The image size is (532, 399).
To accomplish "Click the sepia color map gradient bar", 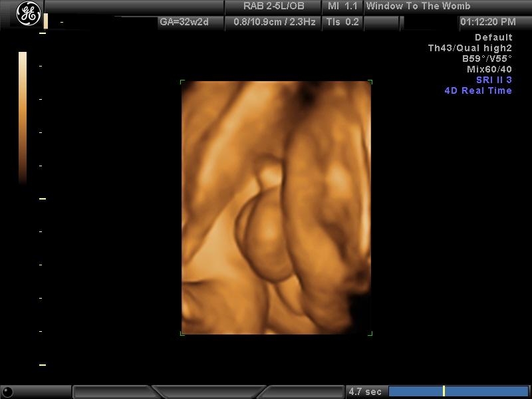I will tap(23, 118).
